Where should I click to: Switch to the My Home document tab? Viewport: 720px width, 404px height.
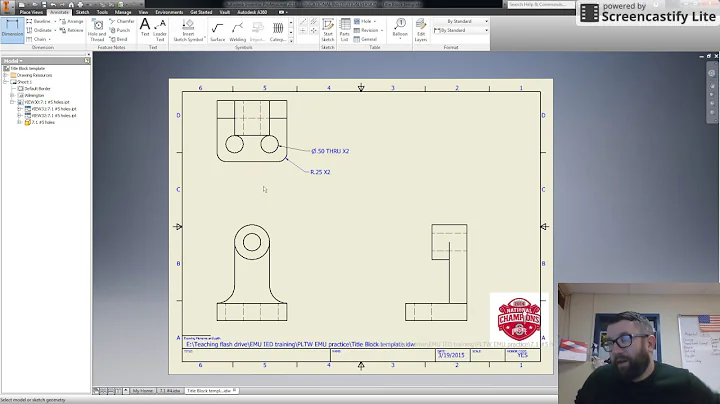142,391
